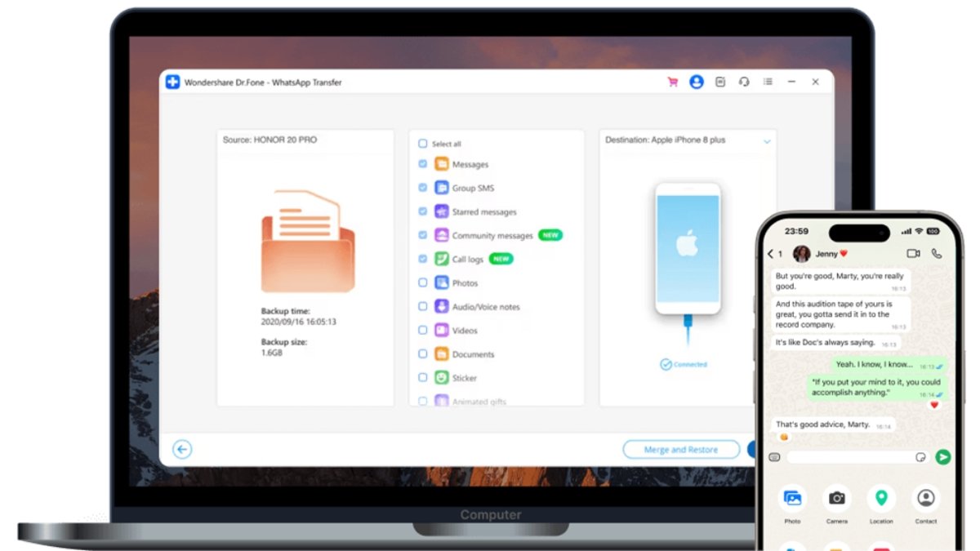Screen dimensions: 980x551
Task: Uncheck the Call logs checkbox
Action: [x=423, y=259]
